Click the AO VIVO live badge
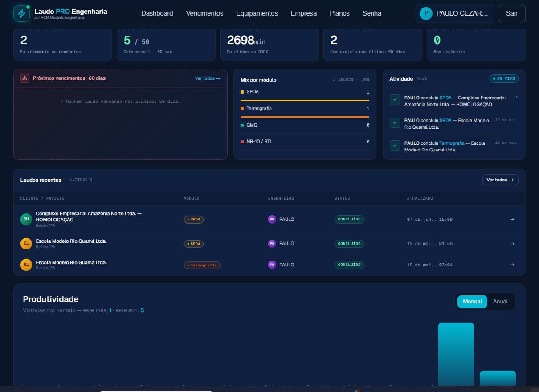The width and height of the screenshot is (539, 392). click(x=504, y=78)
